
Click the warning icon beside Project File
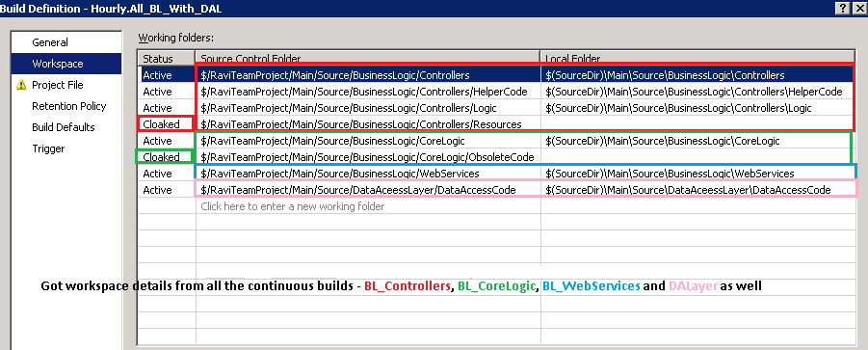21,85
